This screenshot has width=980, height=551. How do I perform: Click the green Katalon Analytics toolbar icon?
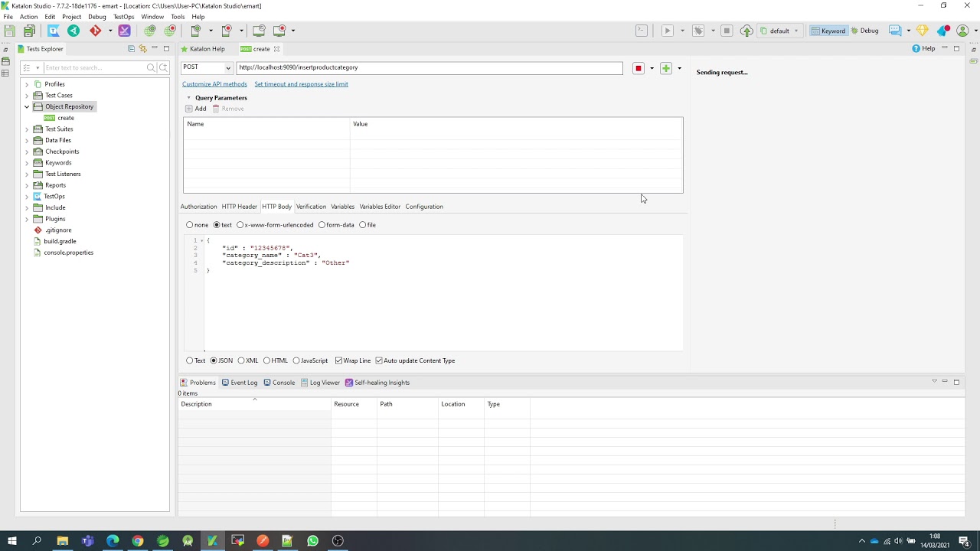pyautogui.click(x=73, y=31)
